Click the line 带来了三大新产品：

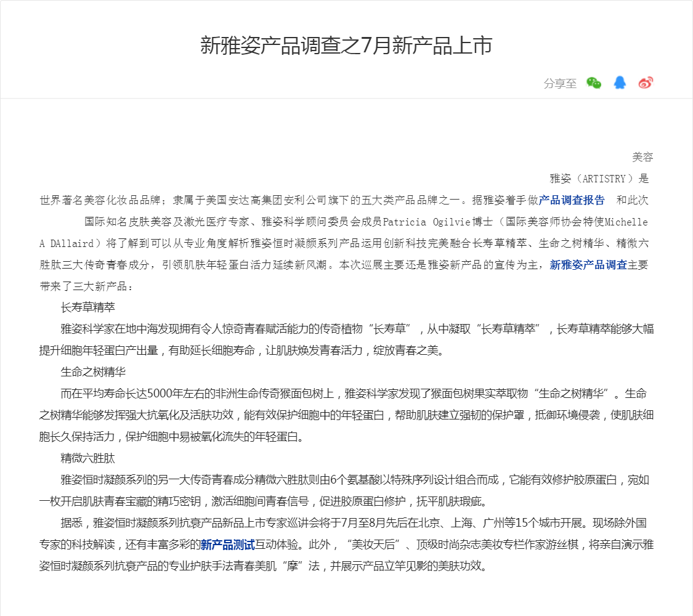pos(86,286)
